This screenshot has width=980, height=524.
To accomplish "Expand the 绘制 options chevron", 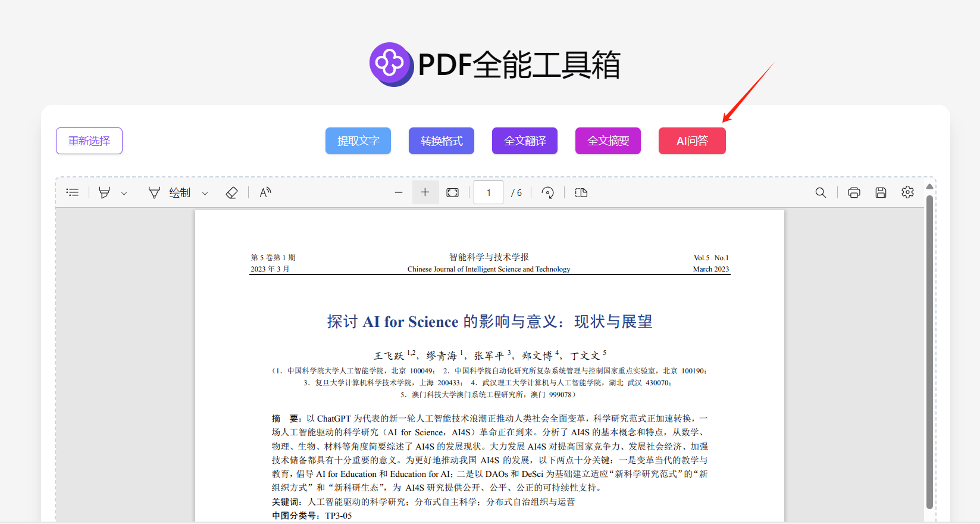I will [x=205, y=193].
